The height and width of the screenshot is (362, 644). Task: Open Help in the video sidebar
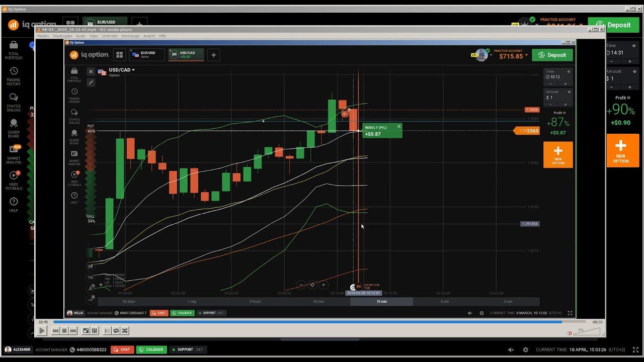click(x=74, y=198)
